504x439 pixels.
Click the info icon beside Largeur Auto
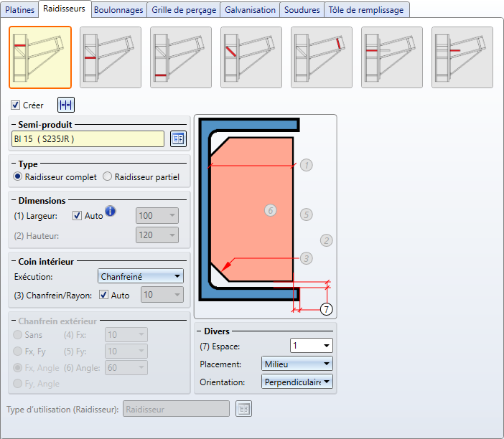[111, 211]
